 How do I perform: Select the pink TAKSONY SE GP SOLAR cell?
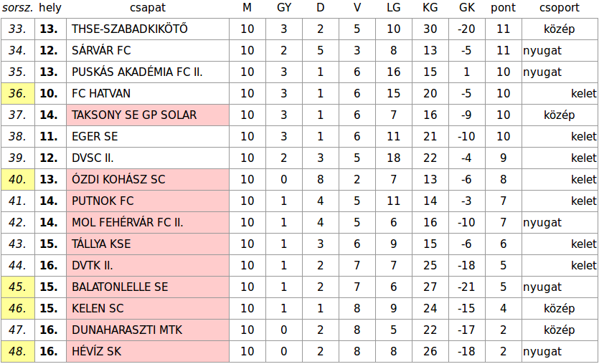[x=148, y=115]
